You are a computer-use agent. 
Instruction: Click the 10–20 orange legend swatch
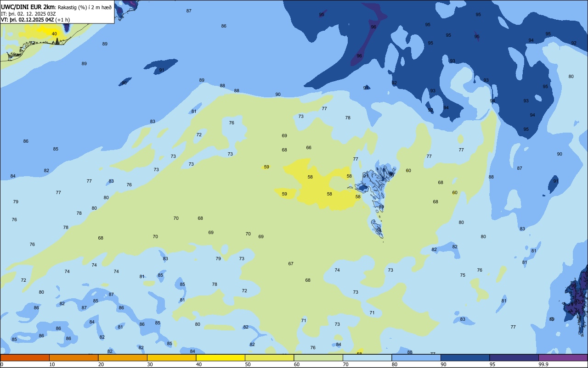point(73,357)
